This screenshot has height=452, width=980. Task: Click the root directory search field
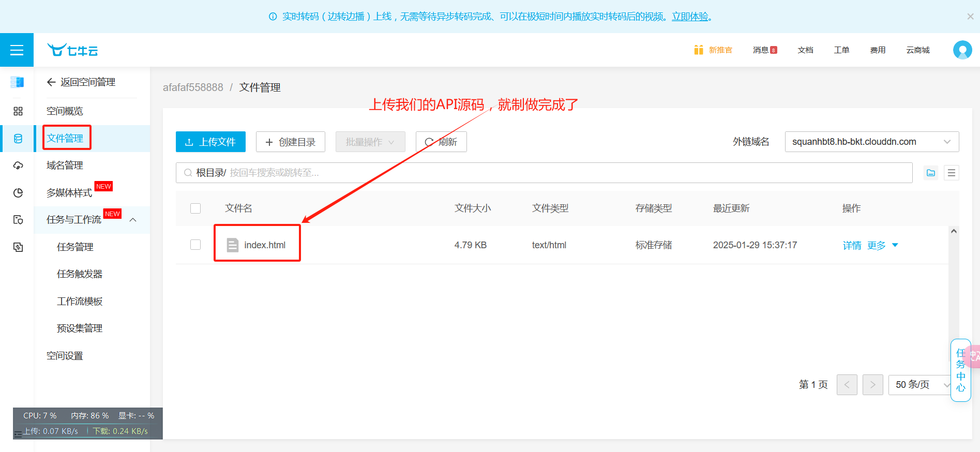pos(543,173)
